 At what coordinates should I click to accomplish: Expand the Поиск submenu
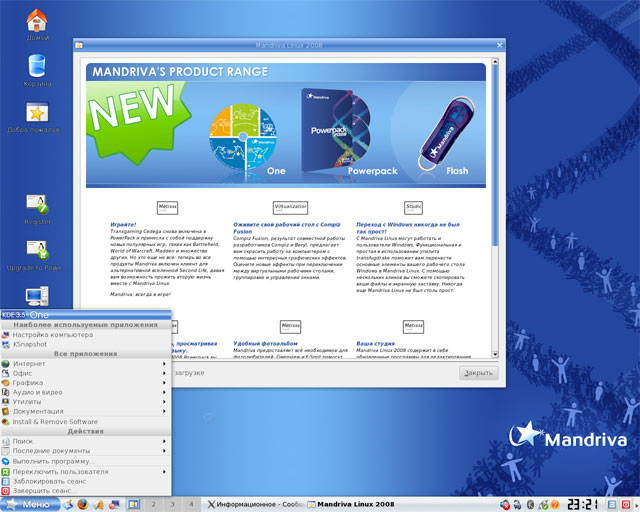(86, 441)
